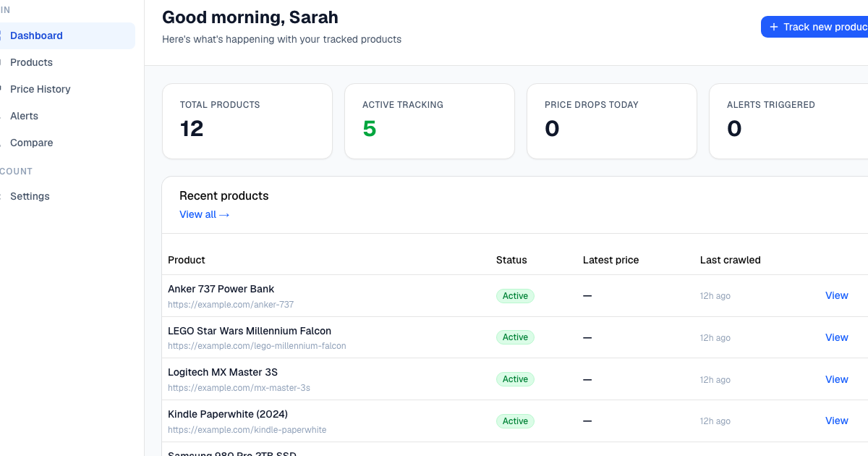Click the Status column header
The image size is (868, 456).
(511, 260)
